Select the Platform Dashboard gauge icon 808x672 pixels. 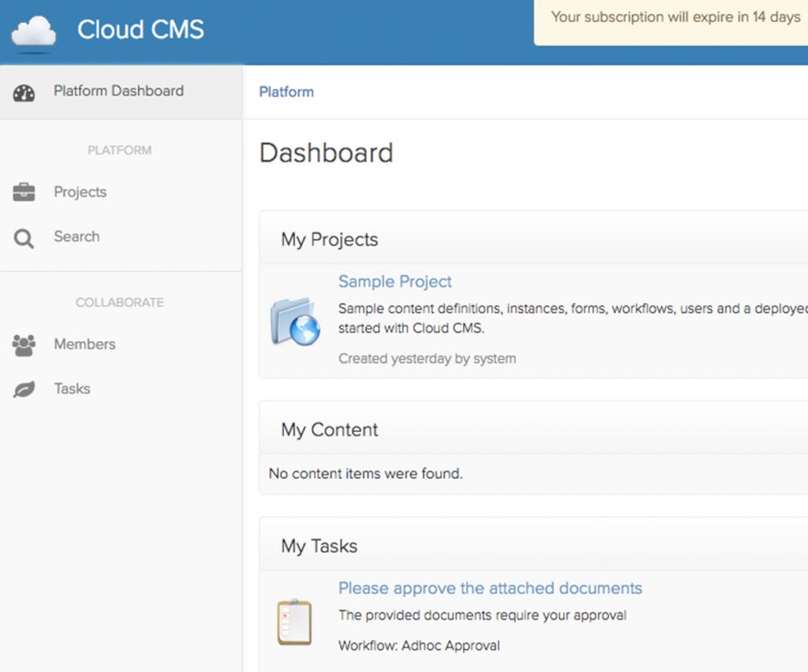tap(24, 91)
